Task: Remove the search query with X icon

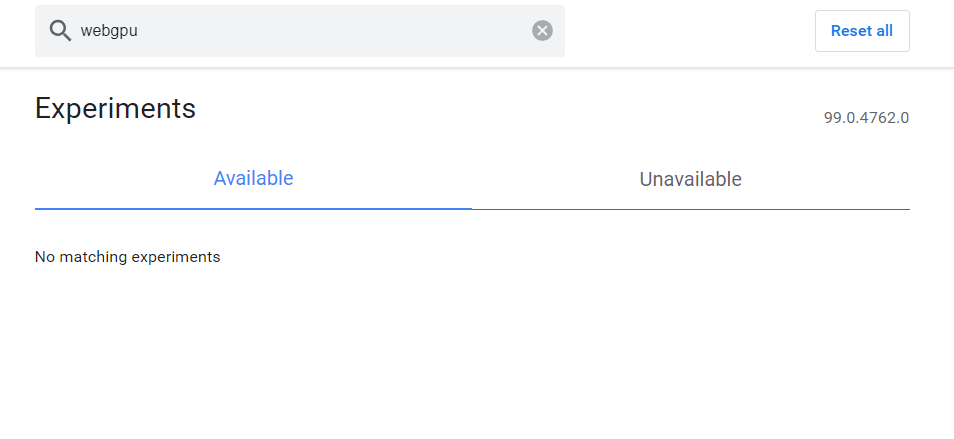Action: click(x=542, y=31)
